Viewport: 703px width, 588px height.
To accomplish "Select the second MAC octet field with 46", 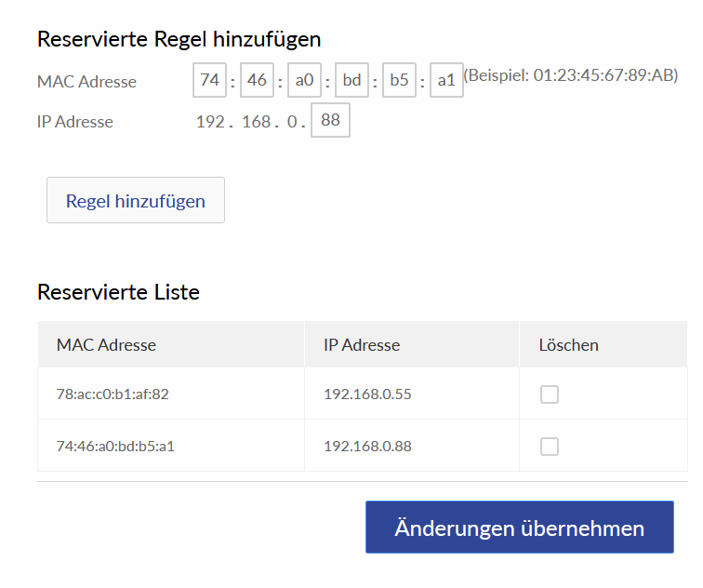I will tap(257, 81).
